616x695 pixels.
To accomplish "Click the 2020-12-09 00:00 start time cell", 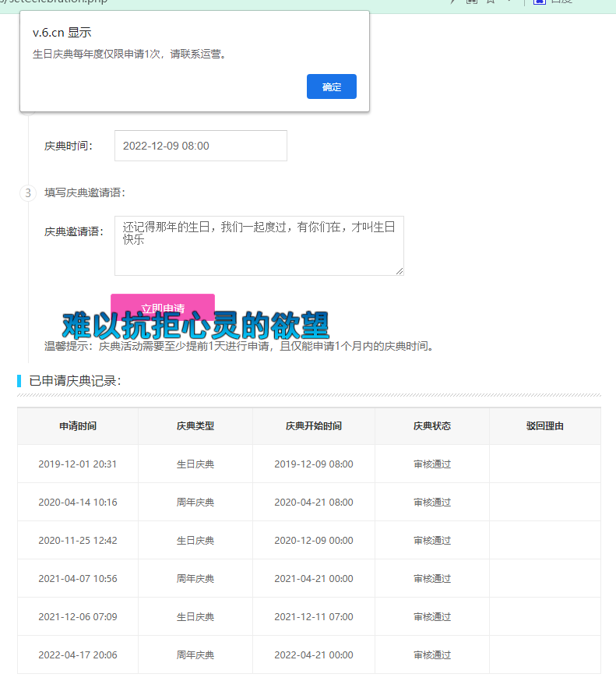I will point(314,540).
